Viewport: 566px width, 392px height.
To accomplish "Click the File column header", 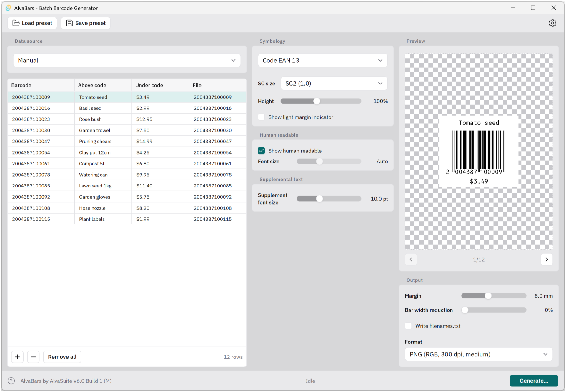I will pos(218,85).
